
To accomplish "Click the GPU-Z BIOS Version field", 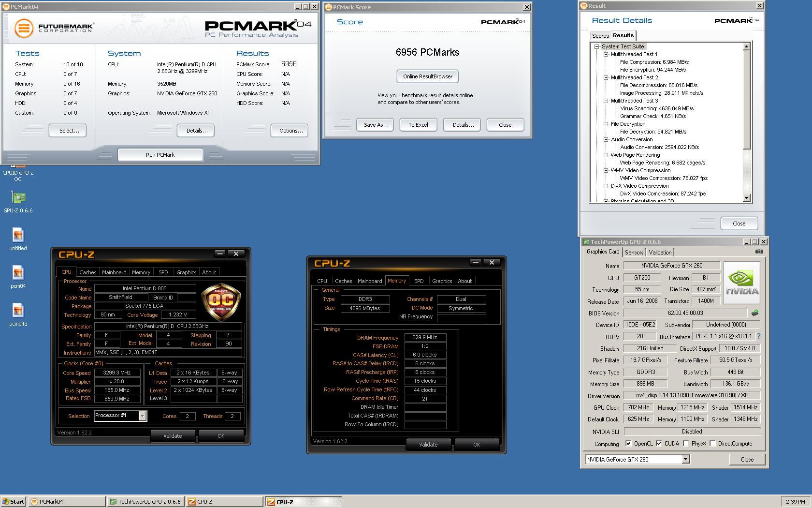I will [x=685, y=313].
